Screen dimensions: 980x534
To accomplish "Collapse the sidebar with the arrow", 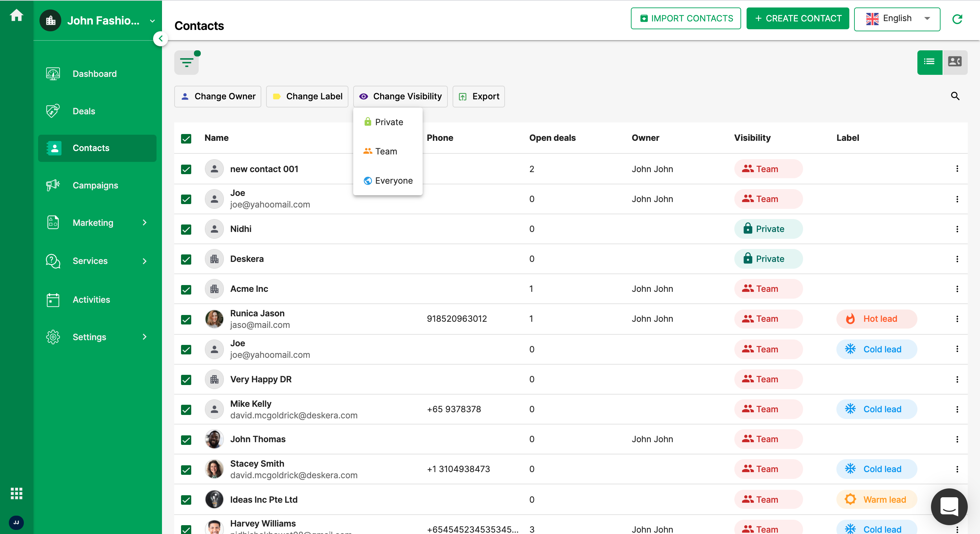I will tap(161, 38).
